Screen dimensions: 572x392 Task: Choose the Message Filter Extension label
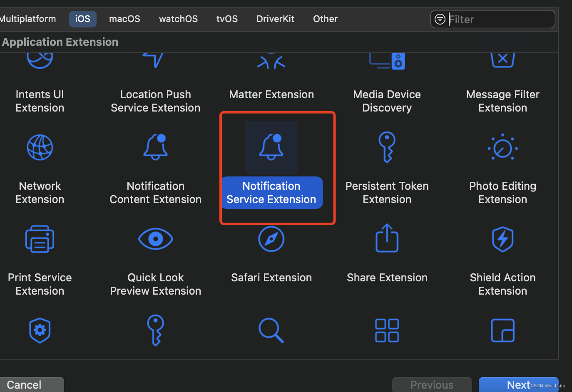coord(503,101)
